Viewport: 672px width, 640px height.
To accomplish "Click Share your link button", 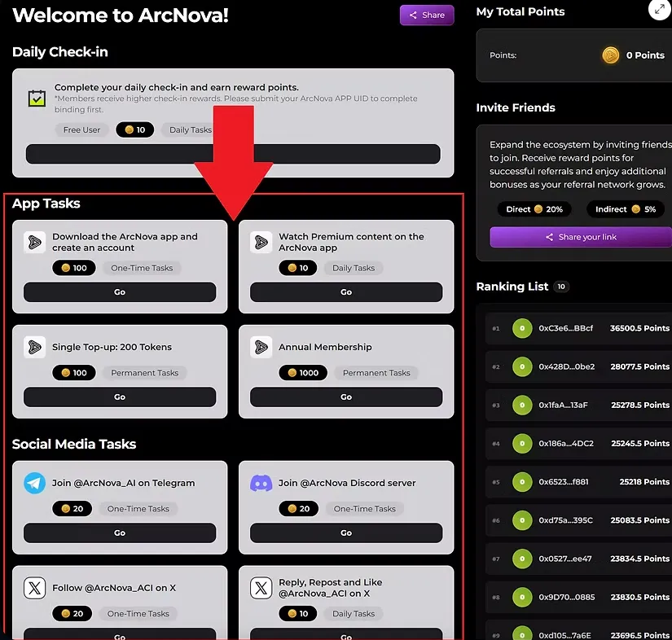I will [581, 237].
